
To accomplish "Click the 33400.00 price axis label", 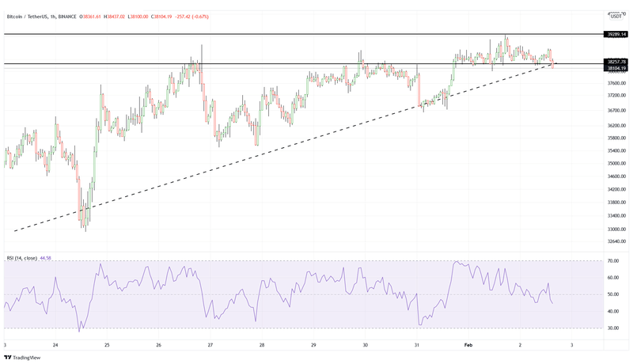I will [617, 216].
